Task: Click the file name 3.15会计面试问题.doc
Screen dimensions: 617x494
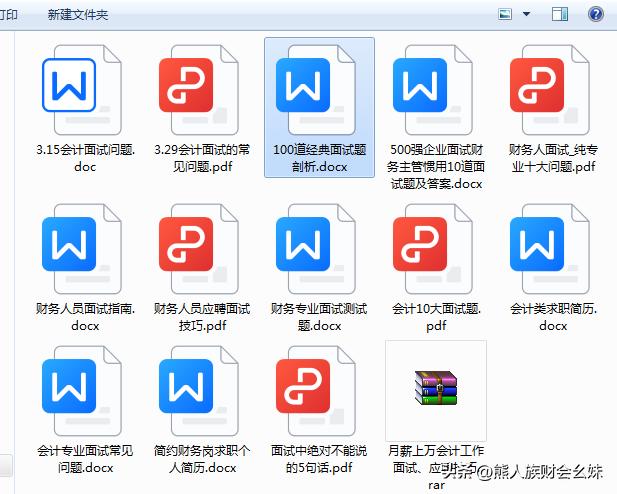Action: pyautogui.click(x=85, y=158)
